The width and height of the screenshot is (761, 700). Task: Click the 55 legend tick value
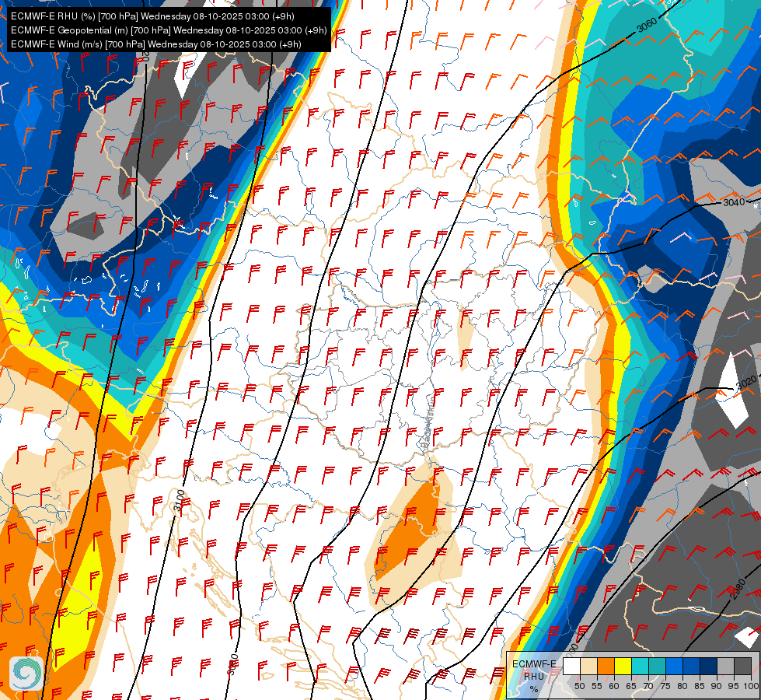tap(596, 686)
